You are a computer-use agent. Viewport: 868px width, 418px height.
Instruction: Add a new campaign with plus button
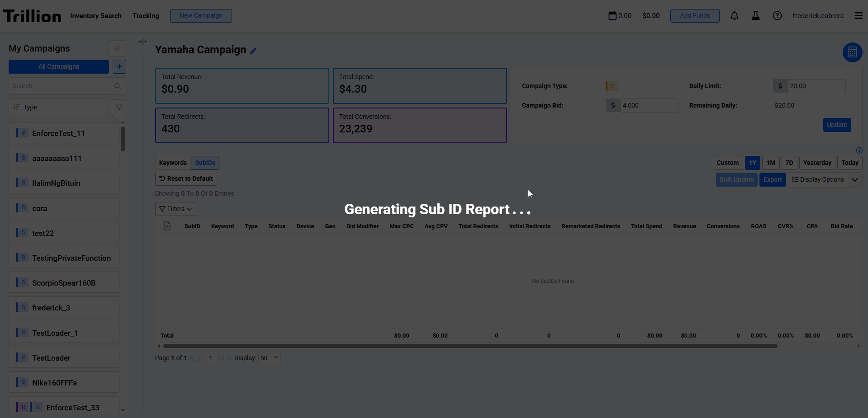119,66
